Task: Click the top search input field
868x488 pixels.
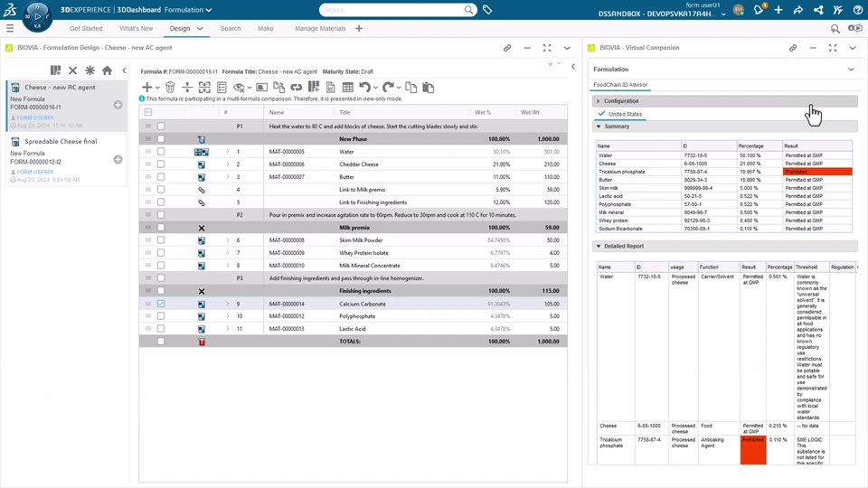Action: [x=393, y=9]
